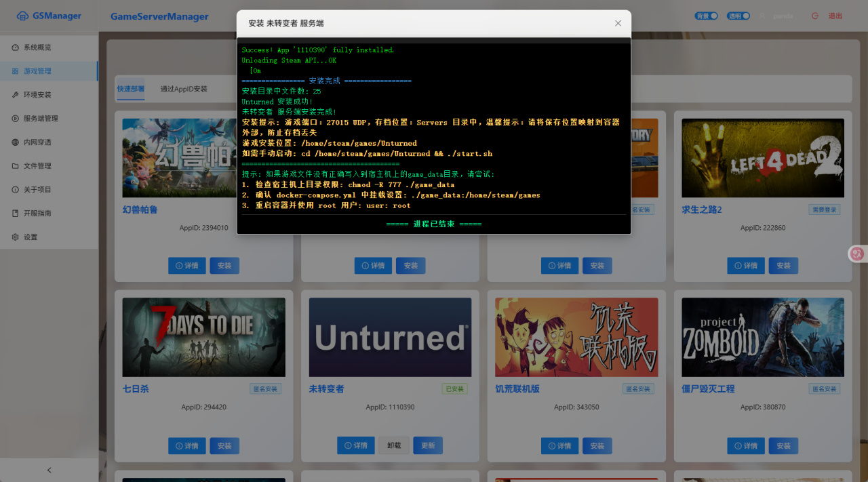Click the 饥荒联机版 game title

click(x=517, y=389)
